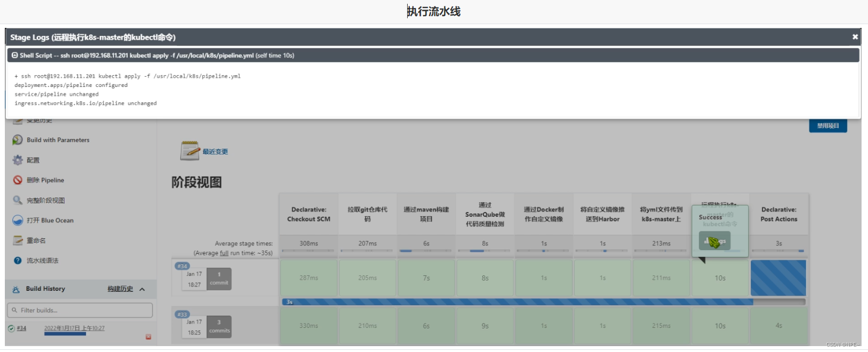Collapse the Build History panel chevron
Screen dimensions: 868x352
point(142,289)
